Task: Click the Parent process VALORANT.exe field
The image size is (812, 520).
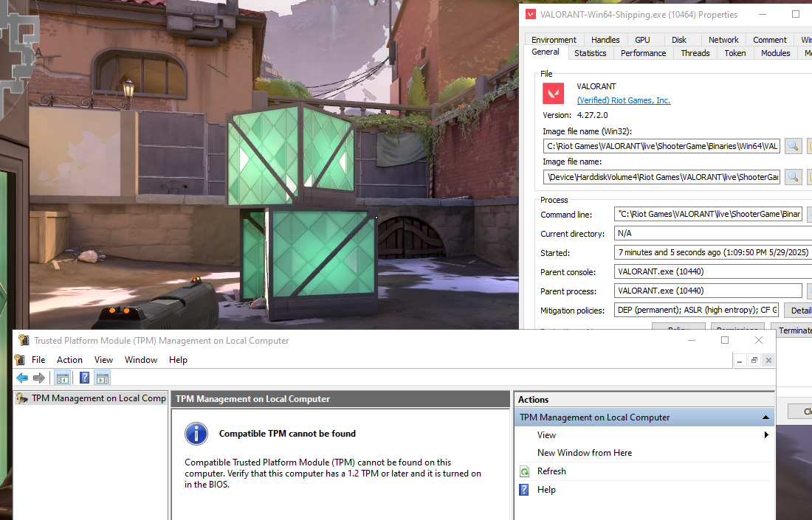Action: [x=707, y=291]
